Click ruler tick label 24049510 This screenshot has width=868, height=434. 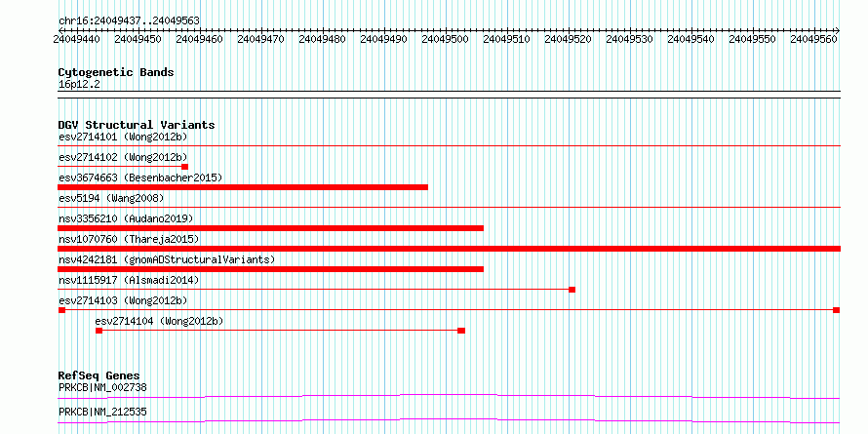pyautogui.click(x=506, y=39)
